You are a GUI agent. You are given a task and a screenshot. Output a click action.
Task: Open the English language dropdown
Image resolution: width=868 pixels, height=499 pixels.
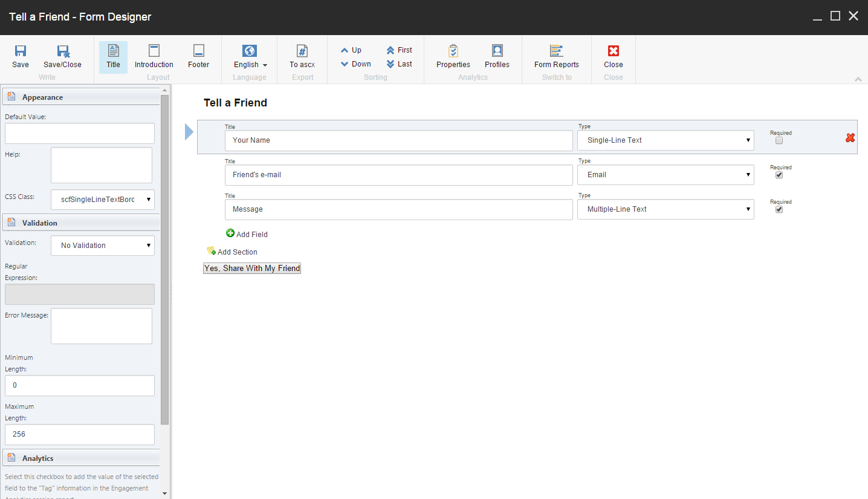click(250, 57)
